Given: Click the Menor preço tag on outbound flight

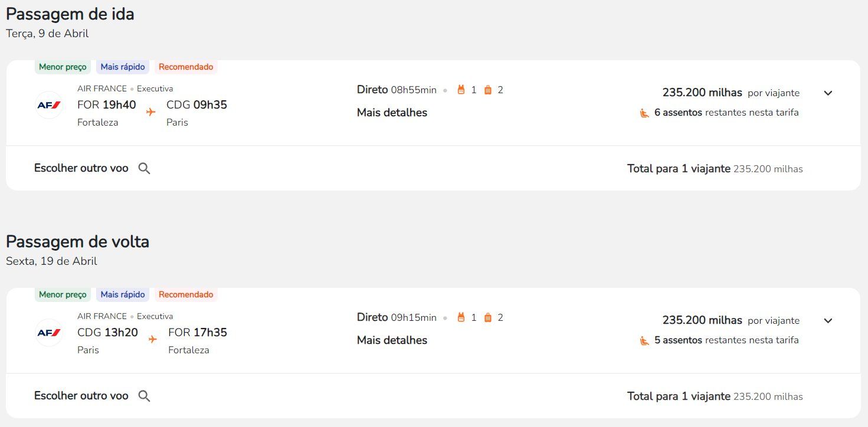Looking at the screenshot, I should click(x=63, y=67).
